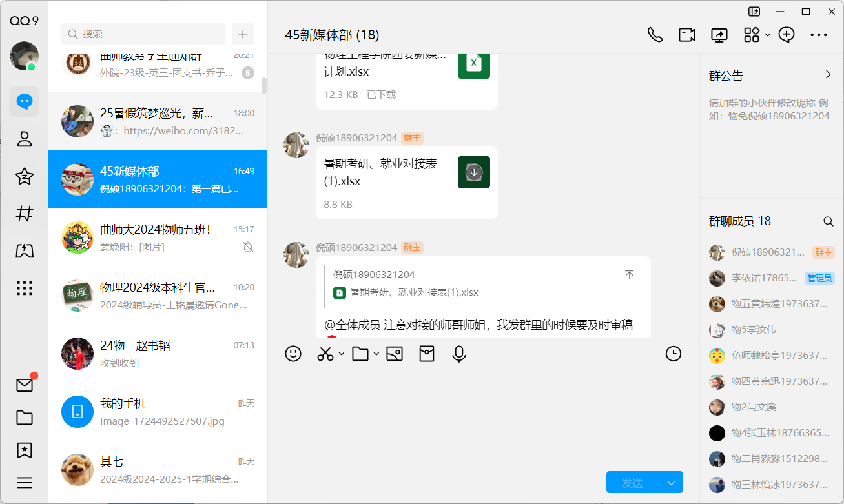Image resolution: width=844 pixels, height=504 pixels.
Task: Open the contacts icon in the sidebar
Action: (x=25, y=139)
